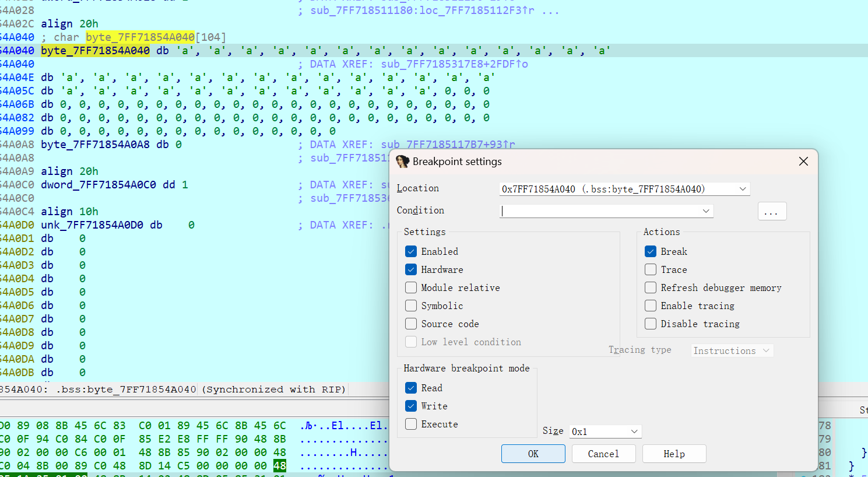The image size is (868, 477).
Task: Enable the Source code checkbox
Action: pyautogui.click(x=411, y=324)
